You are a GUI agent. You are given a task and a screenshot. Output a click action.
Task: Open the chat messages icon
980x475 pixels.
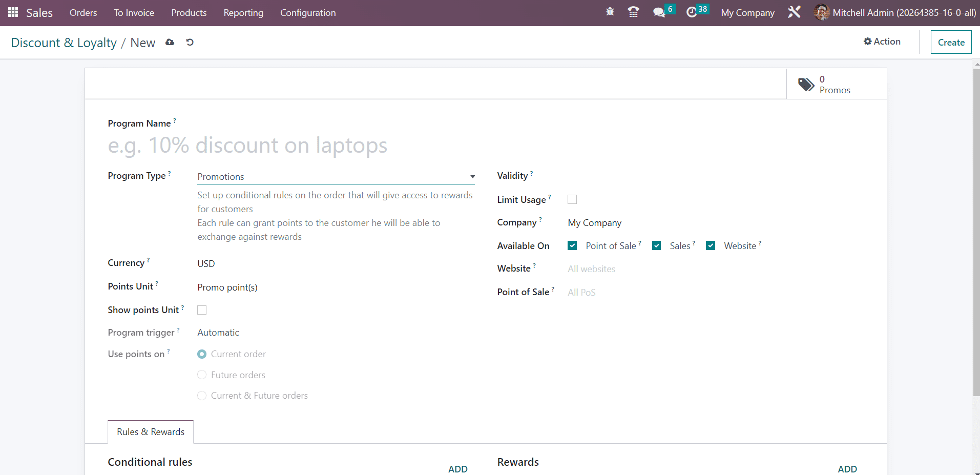coord(659,12)
